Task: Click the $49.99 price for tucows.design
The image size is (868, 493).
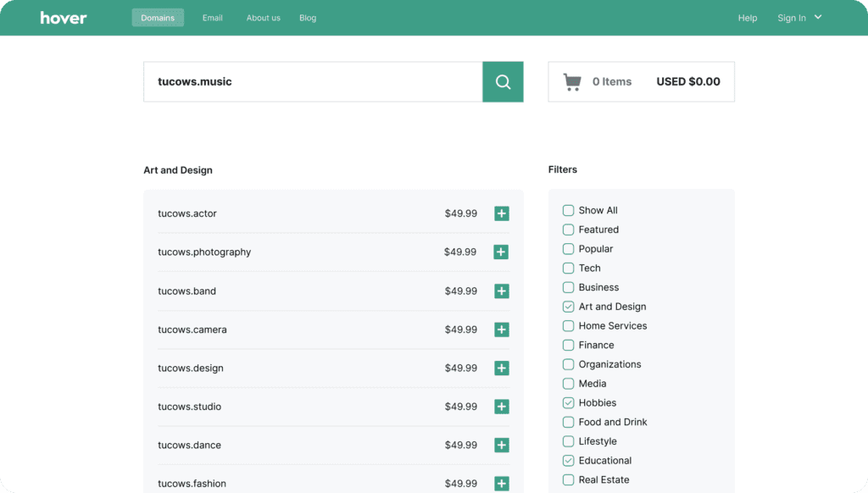Action: (x=460, y=368)
